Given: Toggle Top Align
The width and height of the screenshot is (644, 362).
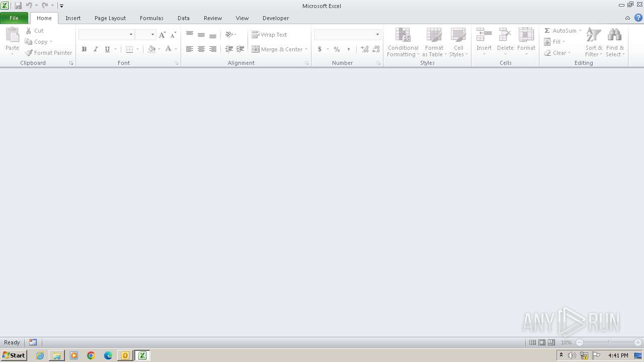Looking at the screenshot, I should click(x=190, y=35).
